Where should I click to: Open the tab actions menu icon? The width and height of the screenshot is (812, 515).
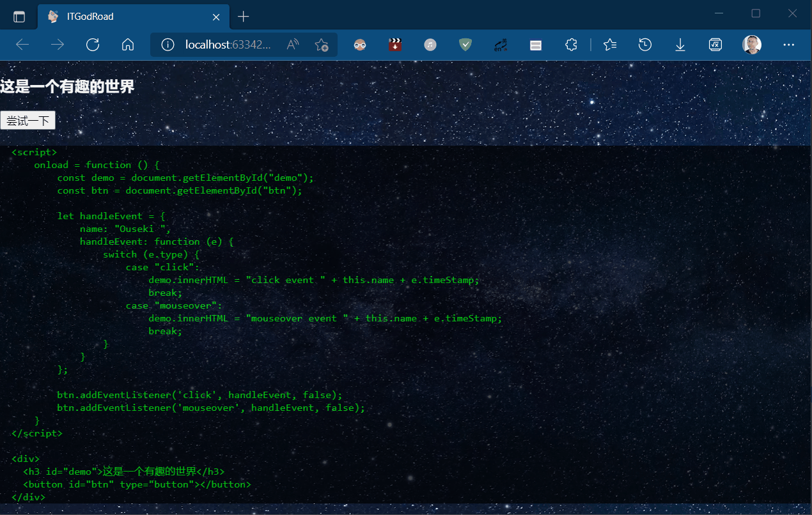tap(19, 17)
